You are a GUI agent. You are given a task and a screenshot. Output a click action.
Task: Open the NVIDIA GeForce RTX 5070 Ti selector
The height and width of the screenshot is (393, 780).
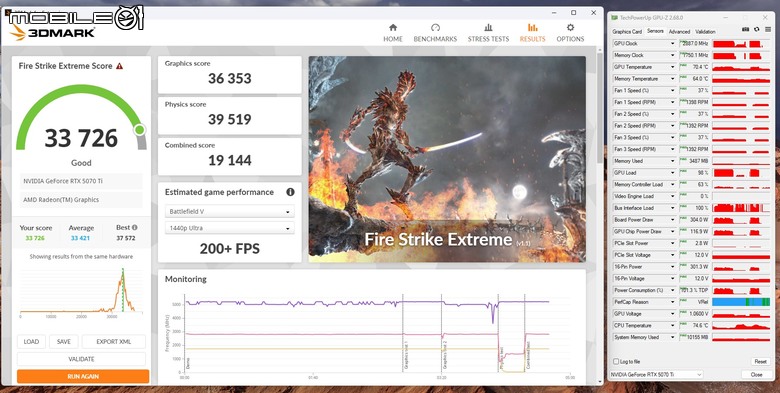656,374
